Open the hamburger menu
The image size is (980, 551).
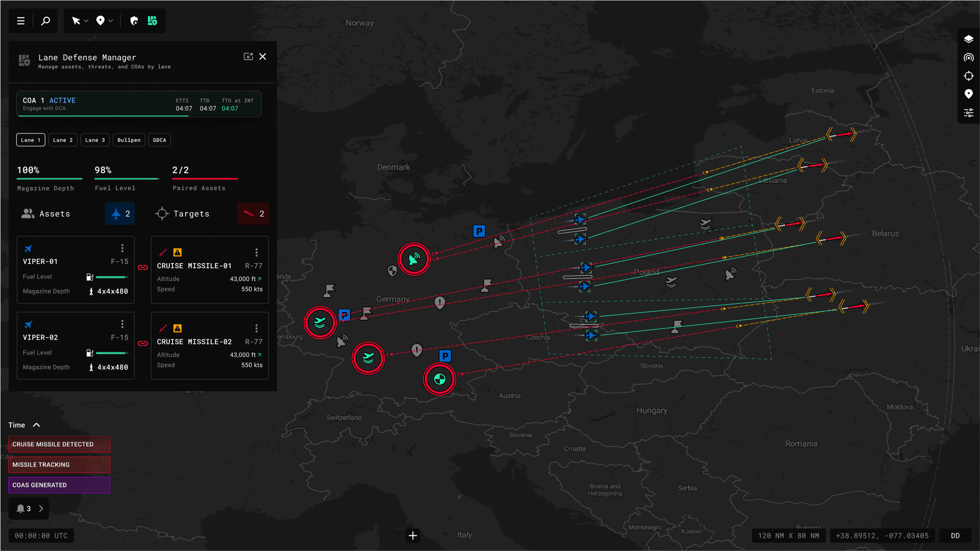pos(21,21)
